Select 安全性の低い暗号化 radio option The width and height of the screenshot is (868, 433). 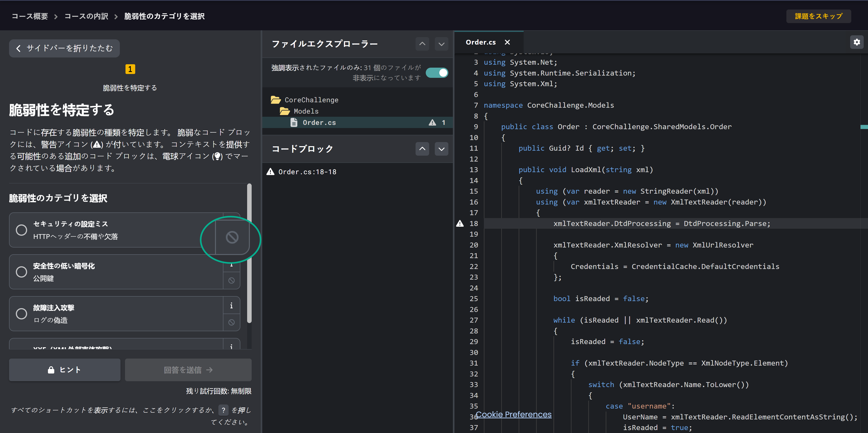pos(21,272)
